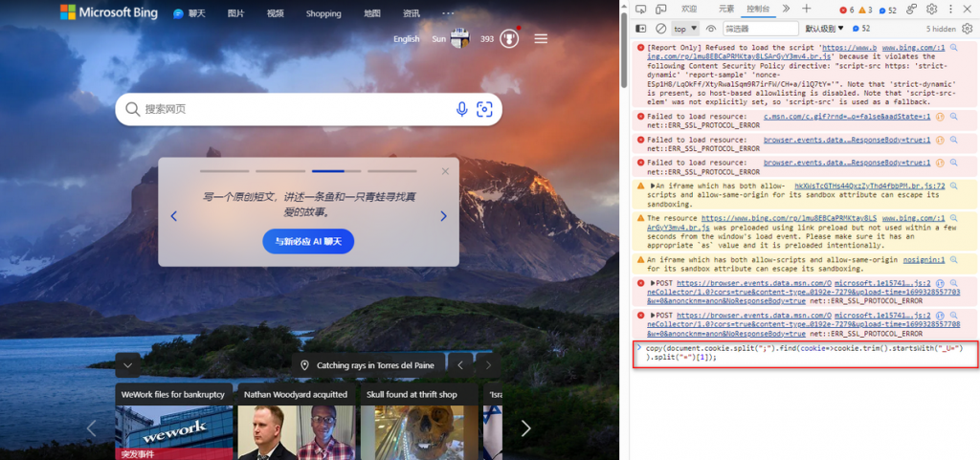Click the microphone voice search icon
This screenshot has height=460, width=980.
click(x=462, y=109)
